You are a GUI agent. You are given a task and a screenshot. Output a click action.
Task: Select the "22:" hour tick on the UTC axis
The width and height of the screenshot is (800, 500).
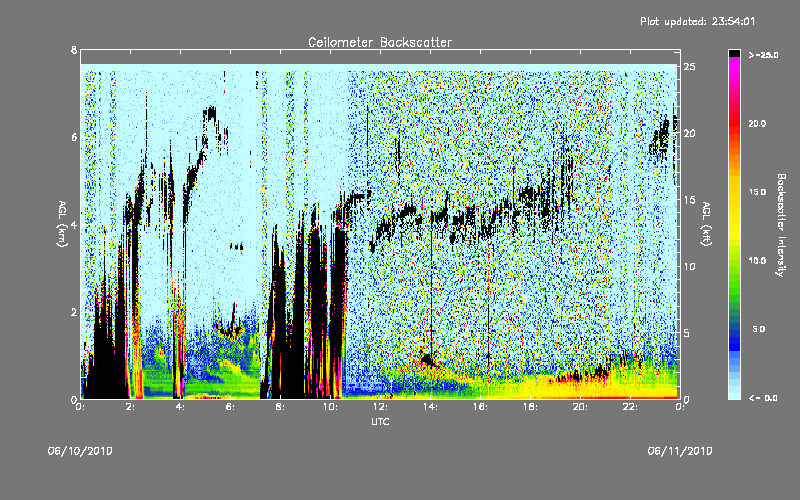tap(630, 407)
